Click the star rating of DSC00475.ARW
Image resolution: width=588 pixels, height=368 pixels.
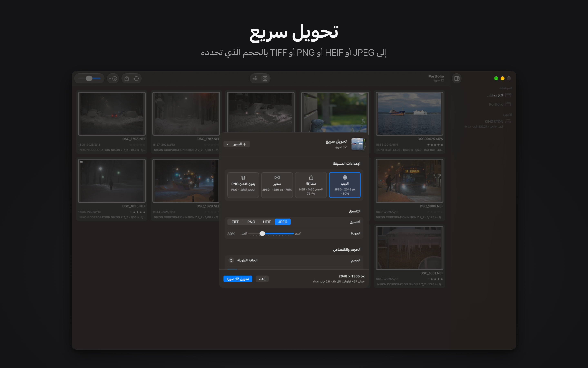pyautogui.click(x=435, y=145)
